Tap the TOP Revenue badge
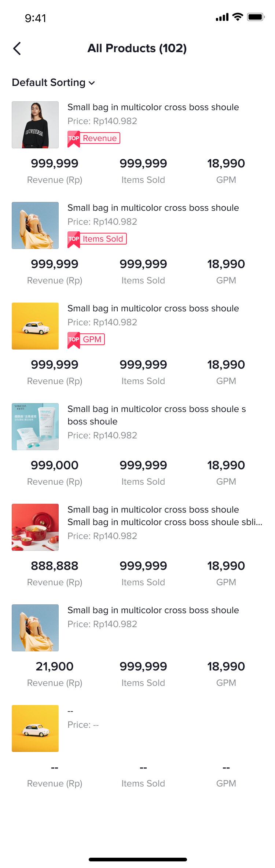The height and width of the screenshot is (868, 275). click(x=94, y=138)
